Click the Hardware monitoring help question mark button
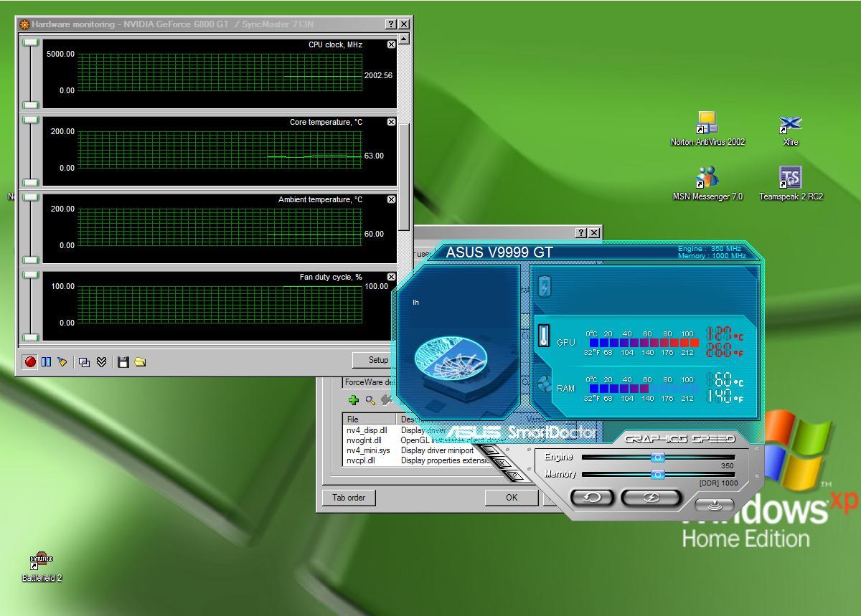 [391, 24]
